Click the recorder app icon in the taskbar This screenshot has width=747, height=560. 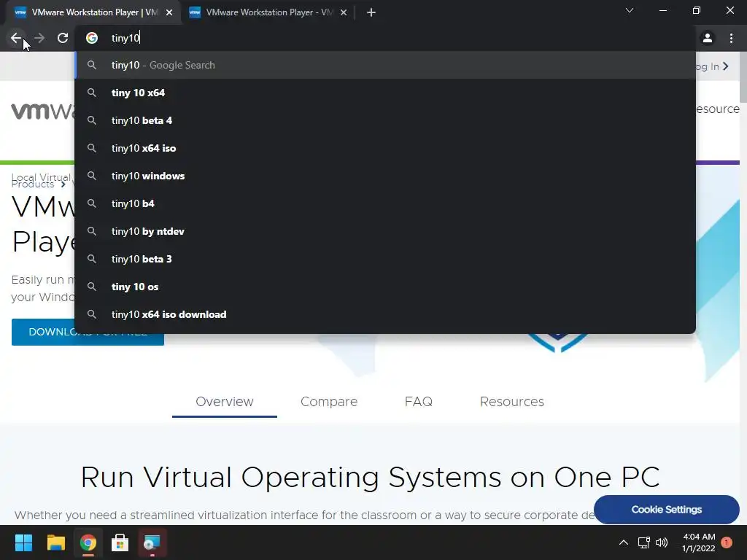point(152,542)
